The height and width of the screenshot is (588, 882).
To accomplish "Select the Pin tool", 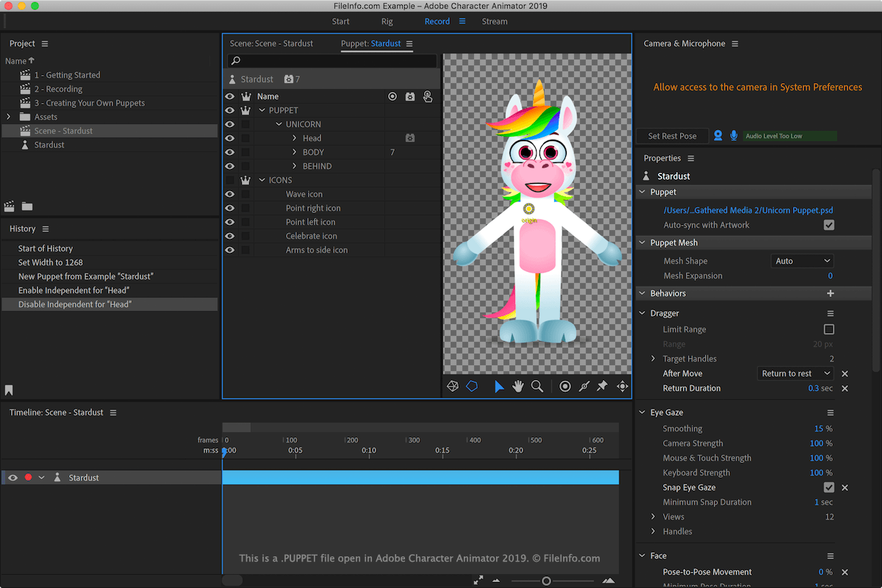I will (602, 386).
